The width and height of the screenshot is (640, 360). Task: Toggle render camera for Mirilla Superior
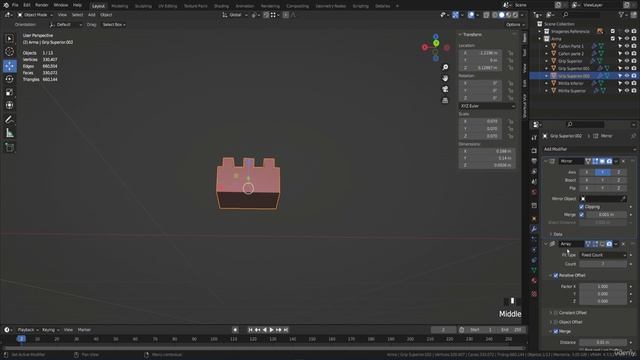click(x=633, y=91)
